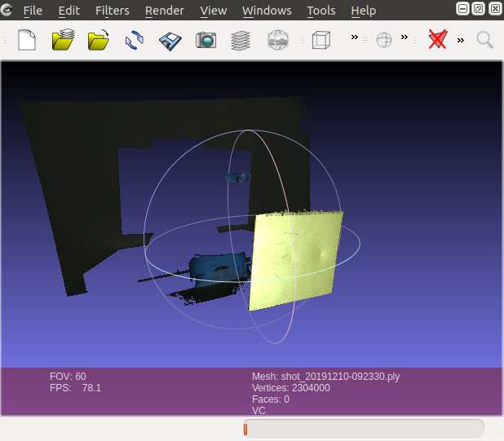Click the progress bar at the bottom
The height and width of the screenshot is (441, 504).
364,429
